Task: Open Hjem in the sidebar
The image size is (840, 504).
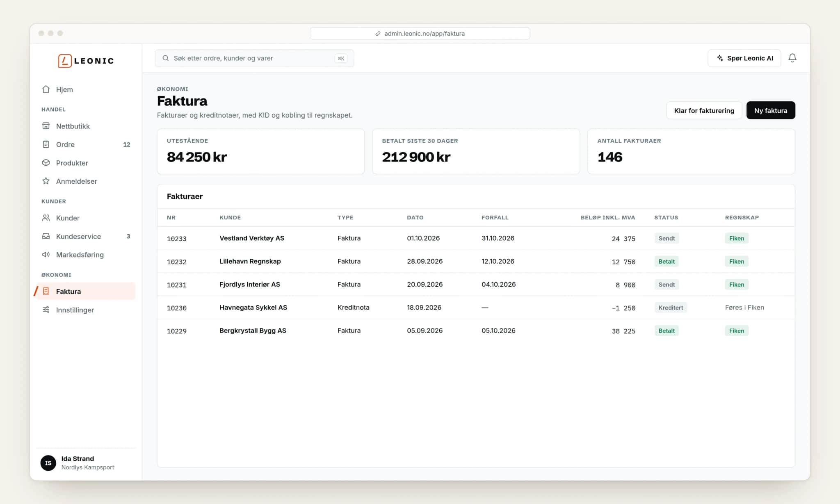Action: click(x=86, y=89)
